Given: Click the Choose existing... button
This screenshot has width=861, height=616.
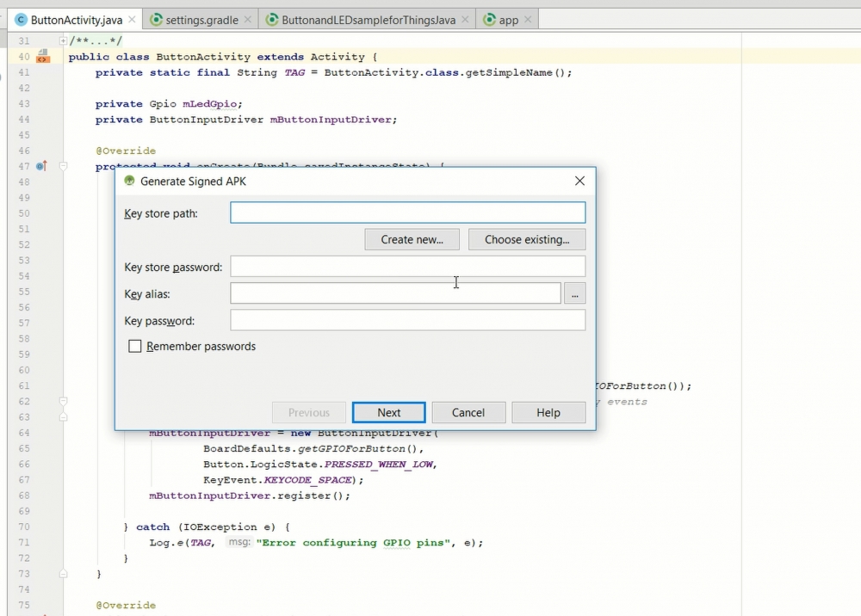Looking at the screenshot, I should [526, 239].
